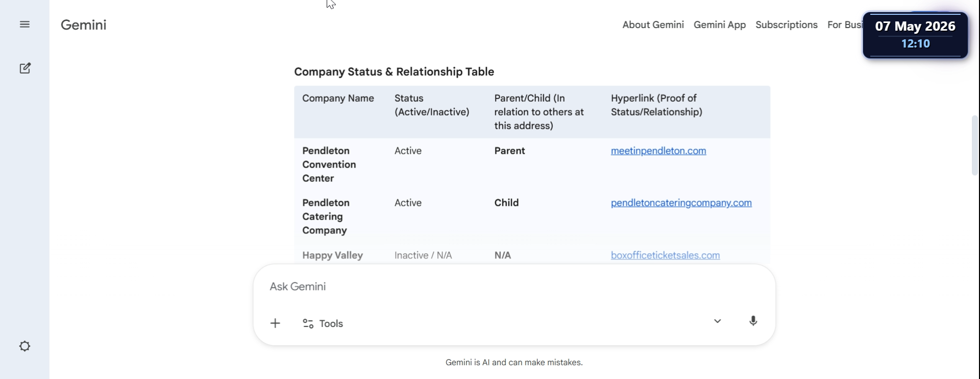Click the Company Name column header
The width and height of the screenshot is (980, 379).
[338, 99]
